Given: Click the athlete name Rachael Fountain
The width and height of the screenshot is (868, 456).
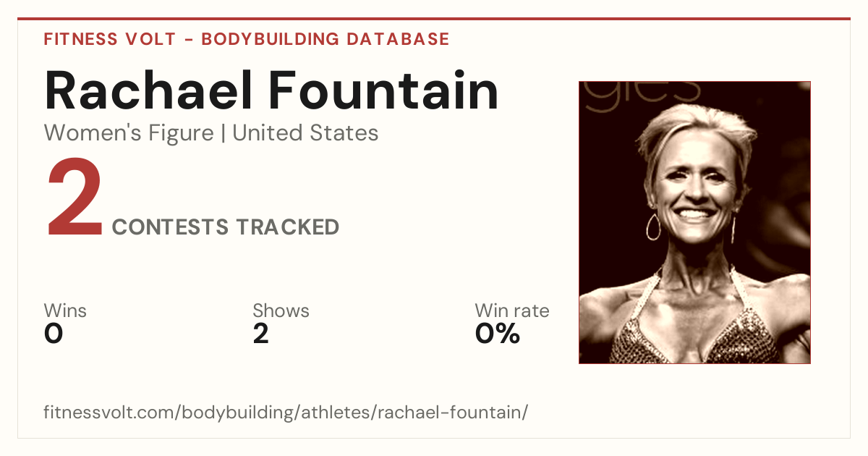Looking at the screenshot, I should tap(271, 90).
